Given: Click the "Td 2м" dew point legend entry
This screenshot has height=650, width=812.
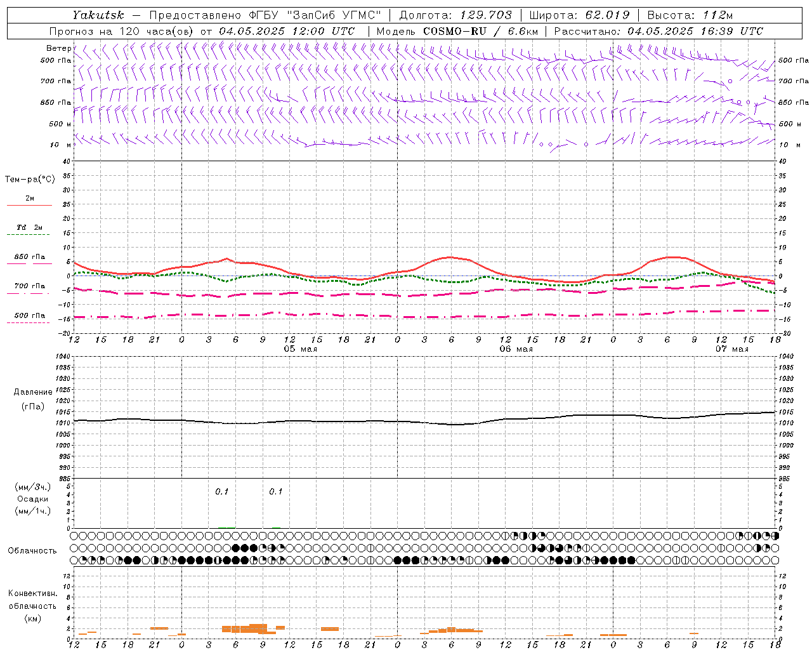Looking at the screenshot, I should click(29, 227).
